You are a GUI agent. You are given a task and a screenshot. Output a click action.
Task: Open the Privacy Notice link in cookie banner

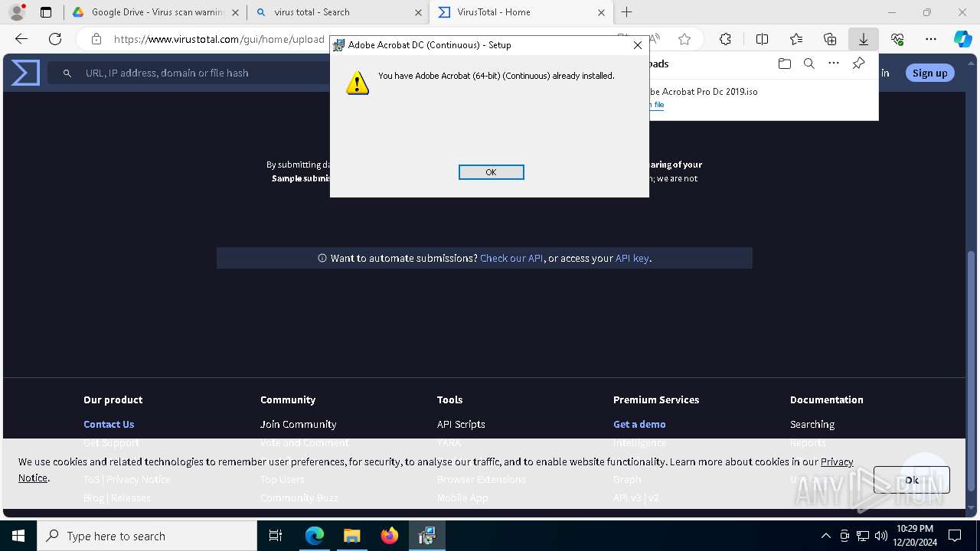tap(837, 461)
